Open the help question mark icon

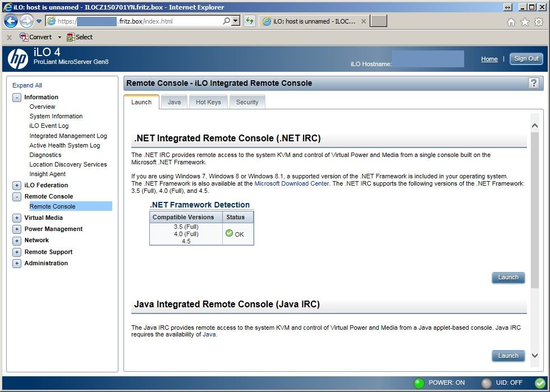coord(534,83)
